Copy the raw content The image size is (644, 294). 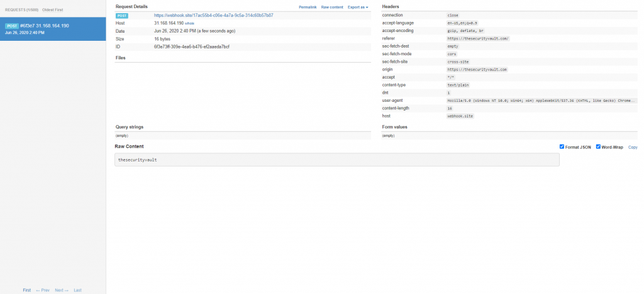pos(633,147)
